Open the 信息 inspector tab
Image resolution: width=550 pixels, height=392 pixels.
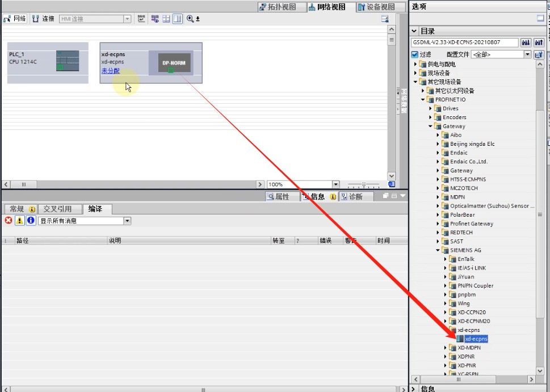tap(319, 197)
